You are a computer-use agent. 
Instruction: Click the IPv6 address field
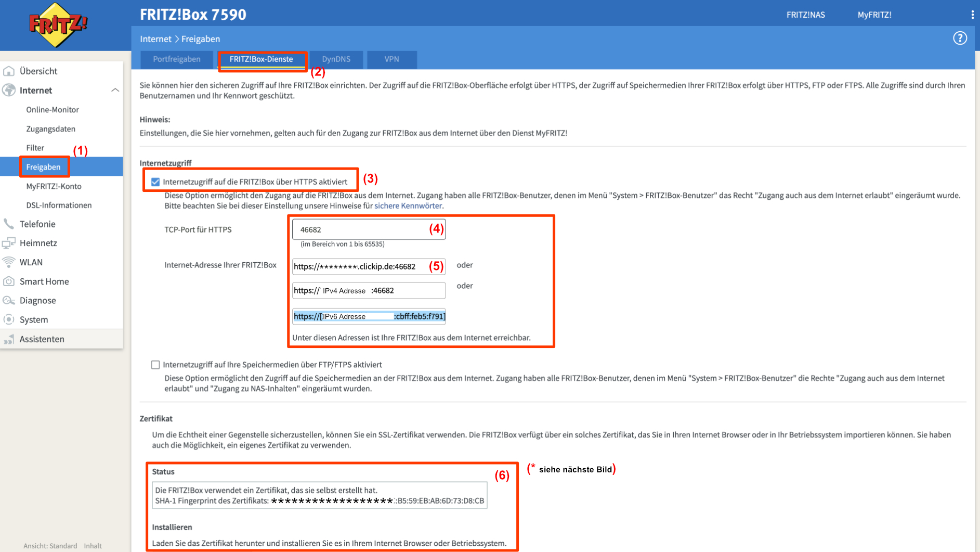tap(369, 316)
